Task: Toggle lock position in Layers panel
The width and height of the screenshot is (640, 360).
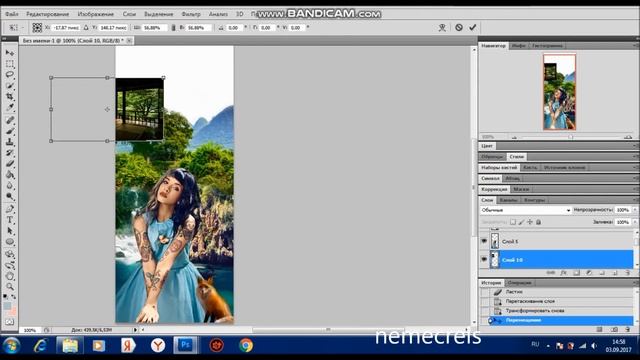Action: pyautogui.click(x=530, y=222)
